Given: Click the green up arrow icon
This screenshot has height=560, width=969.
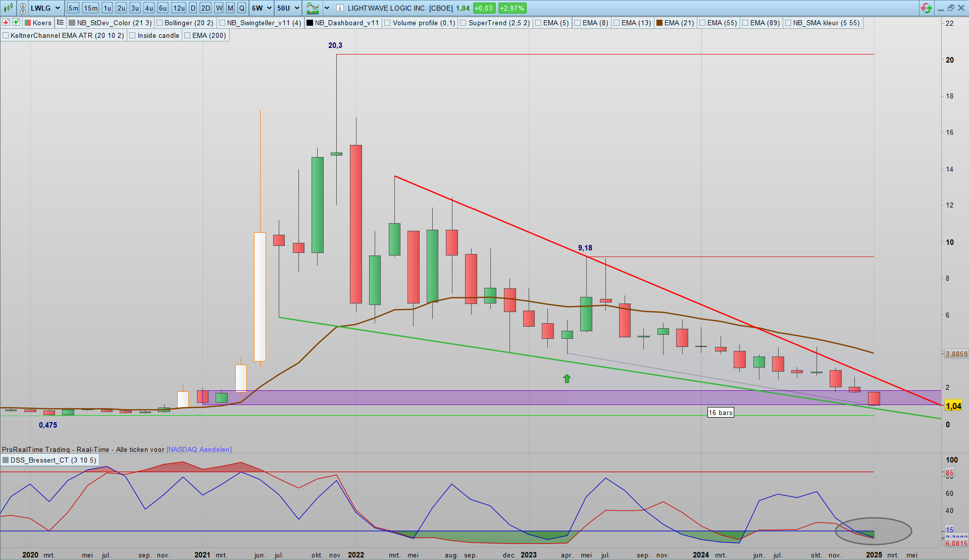Looking at the screenshot, I should point(16,22).
